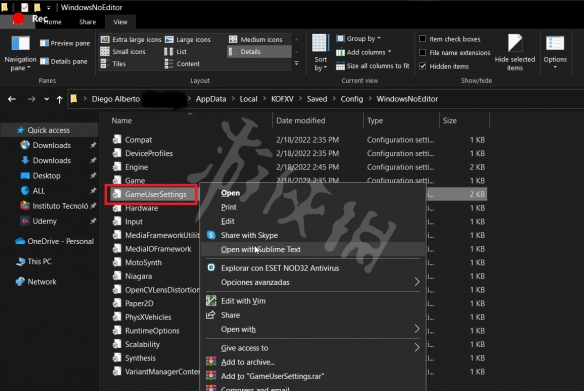Click Hide selected items
Image resolution: width=584 pixels, height=391 pixels.
[x=515, y=52]
